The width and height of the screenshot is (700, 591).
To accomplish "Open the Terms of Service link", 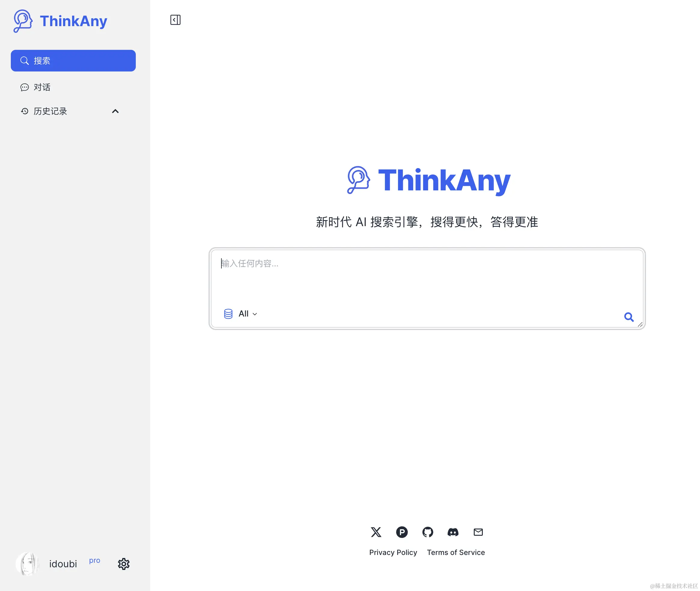I will 456,553.
